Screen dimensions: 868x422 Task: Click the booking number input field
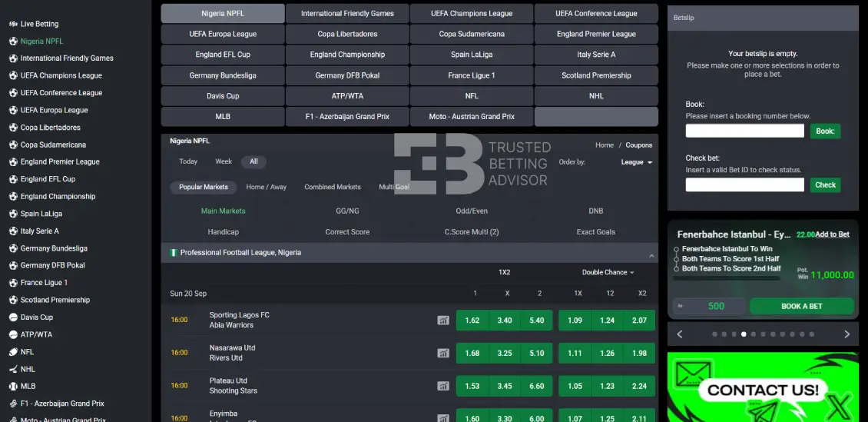(x=744, y=131)
